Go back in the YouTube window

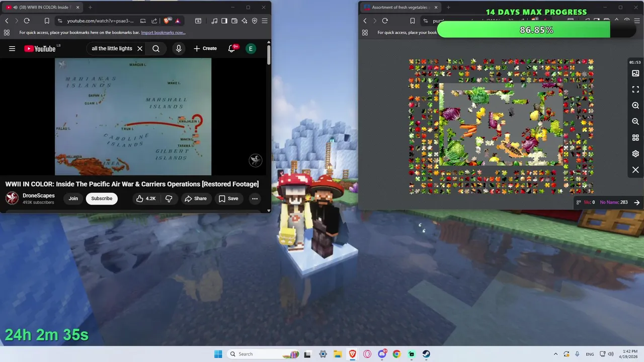point(7,21)
